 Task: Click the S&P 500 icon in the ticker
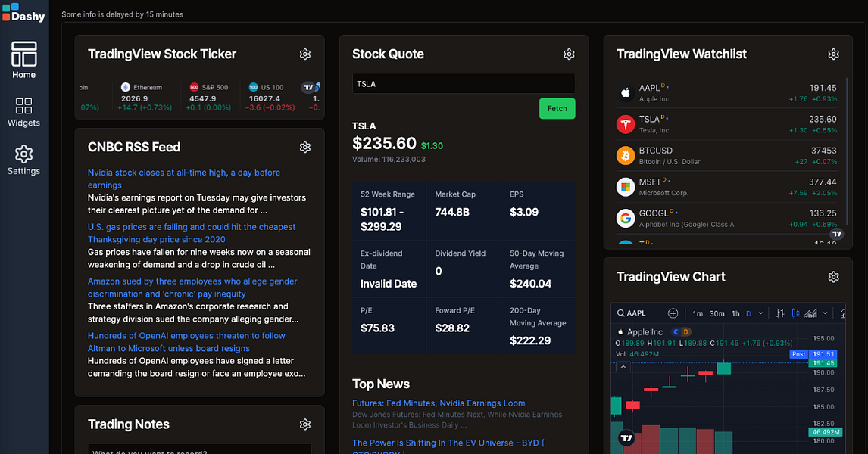pos(194,87)
